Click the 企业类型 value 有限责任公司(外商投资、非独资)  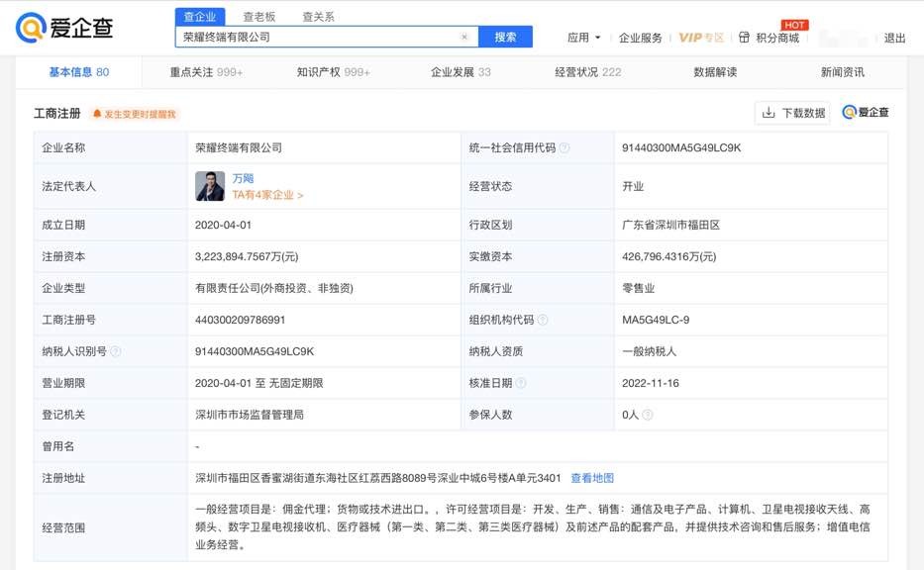coord(274,288)
